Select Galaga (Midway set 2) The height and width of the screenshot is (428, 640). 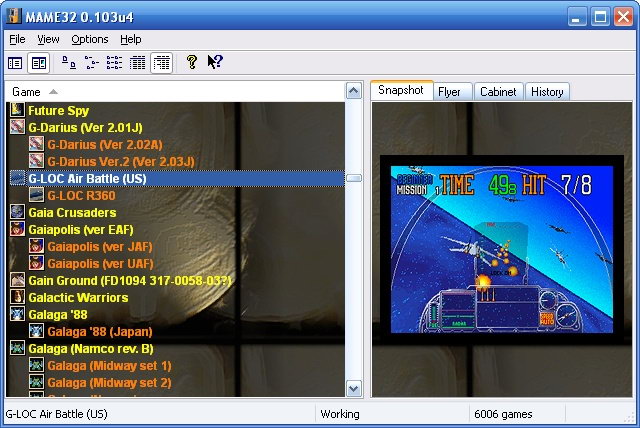(109, 383)
